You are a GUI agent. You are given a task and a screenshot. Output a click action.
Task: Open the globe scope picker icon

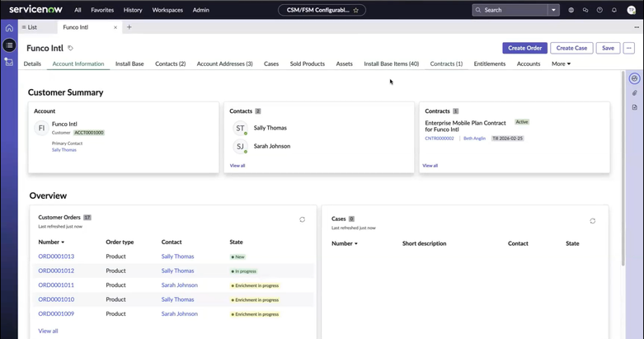pyautogui.click(x=571, y=10)
